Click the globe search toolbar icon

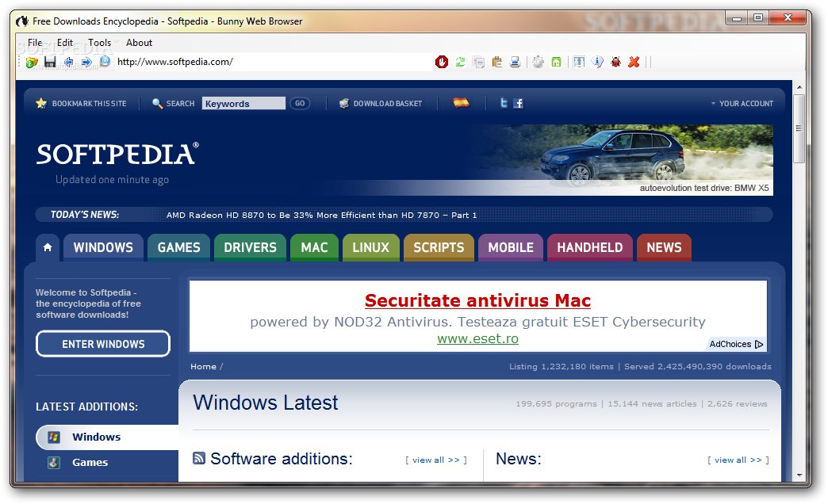pos(105,62)
